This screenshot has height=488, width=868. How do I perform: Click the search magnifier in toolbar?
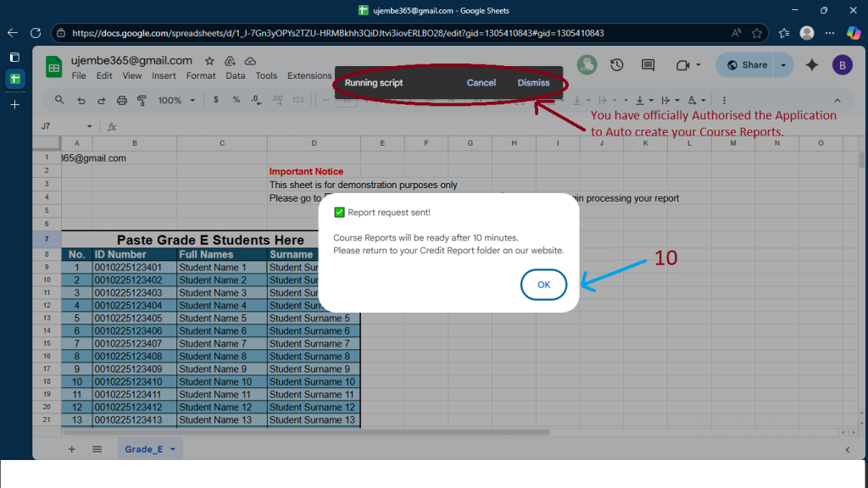point(59,100)
